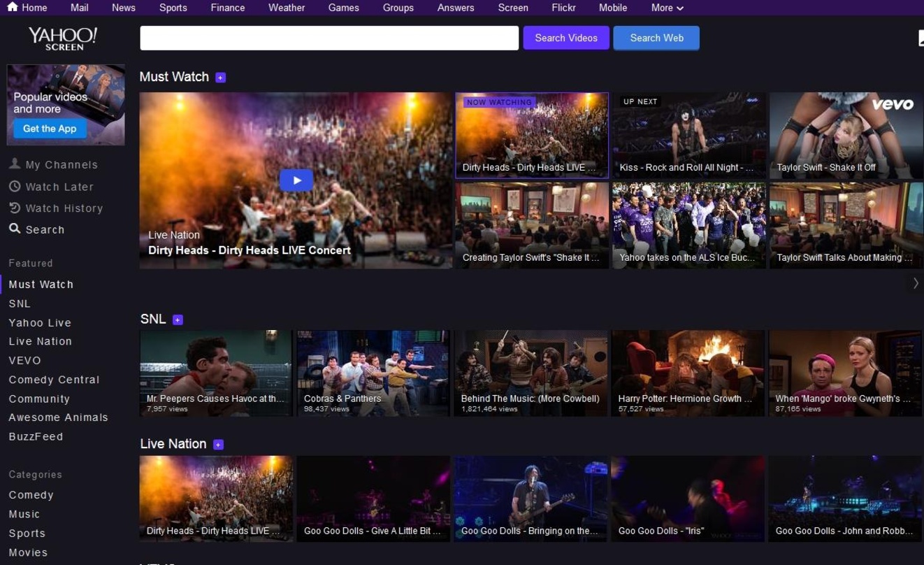Open Cobras & Panthers SNL video

(x=373, y=373)
